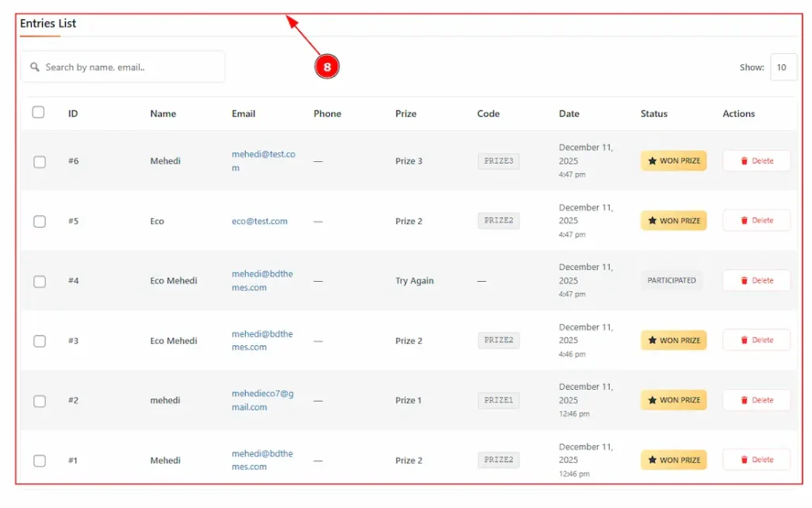812x508 pixels.
Task: Open the Show entries count dropdown
Action: tap(783, 67)
